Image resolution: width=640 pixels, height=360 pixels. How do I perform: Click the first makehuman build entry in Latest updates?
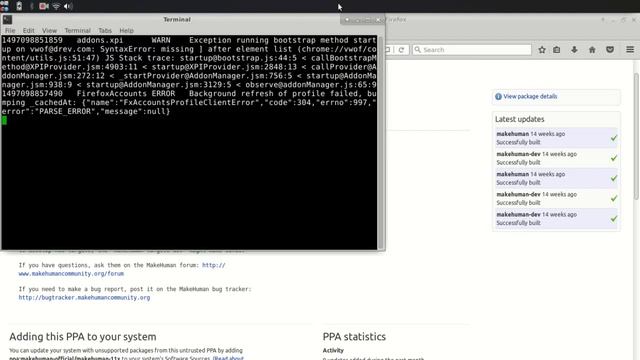coord(556,138)
